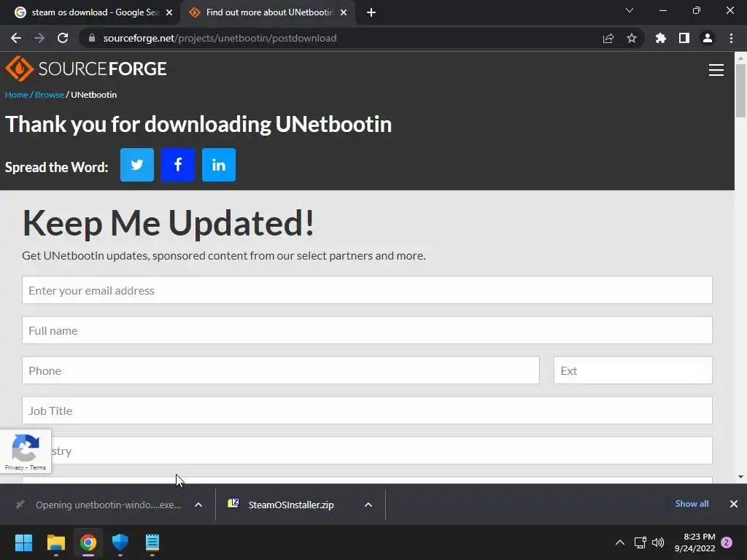The width and height of the screenshot is (747, 560).
Task: Open a new browser tab
Action: click(x=371, y=12)
